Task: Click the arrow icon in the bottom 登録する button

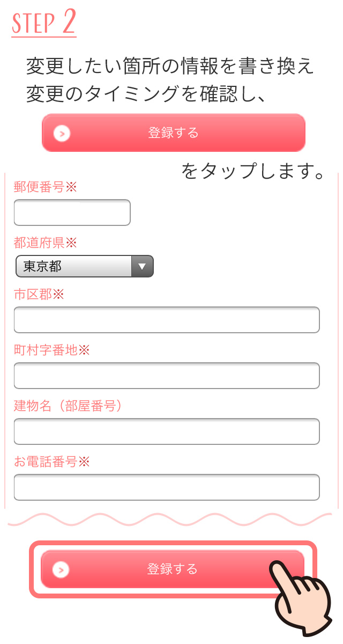Action: tap(62, 569)
